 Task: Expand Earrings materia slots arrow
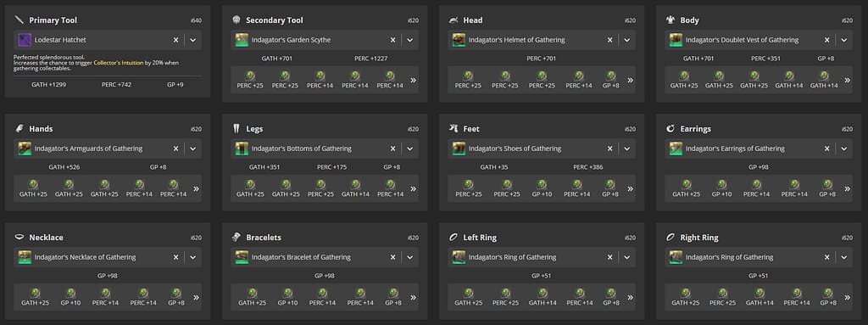(x=847, y=188)
